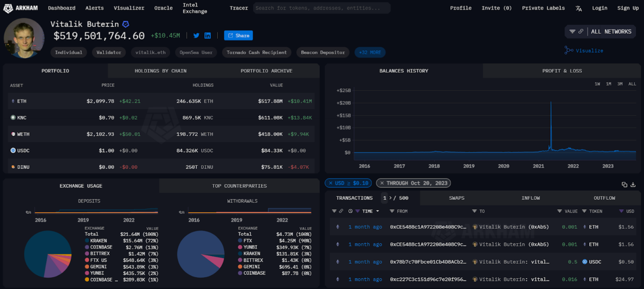Click the search tokens, addresses, entities field
This screenshot has height=289, width=644.
[x=321, y=8]
